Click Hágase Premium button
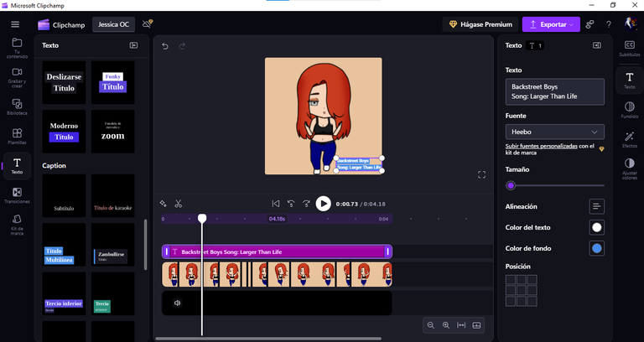The height and width of the screenshot is (342, 644). (480, 24)
